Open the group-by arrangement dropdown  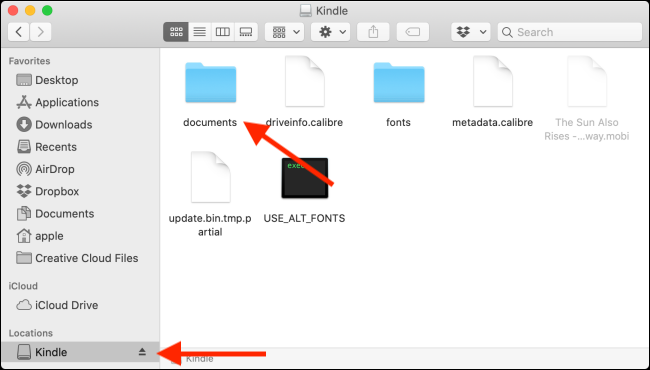tap(284, 32)
